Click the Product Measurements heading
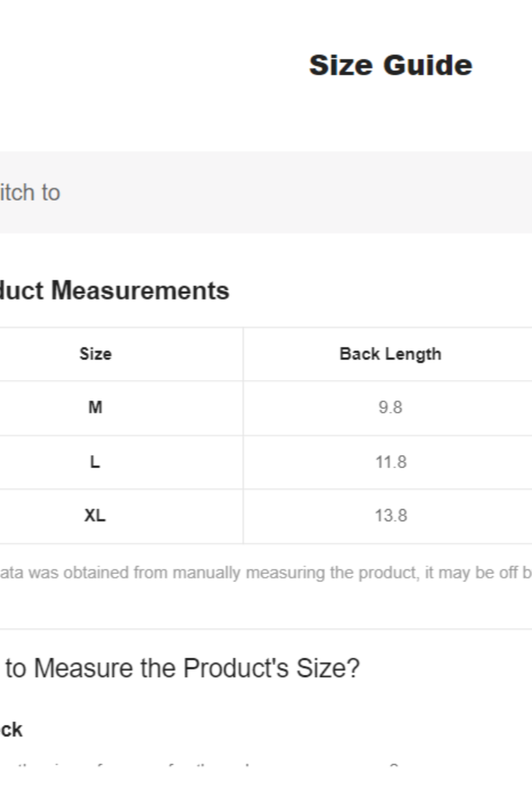532x798 pixels. 115,290
